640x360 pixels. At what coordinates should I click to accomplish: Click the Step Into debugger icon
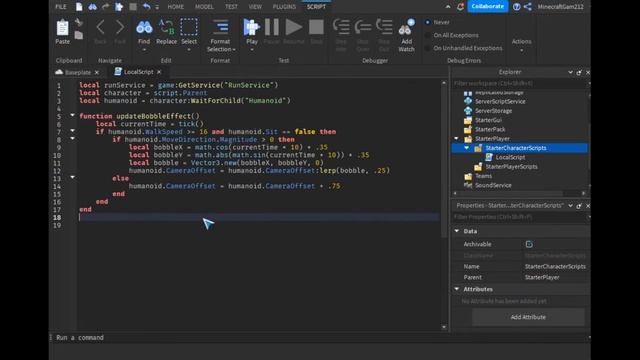[341, 27]
